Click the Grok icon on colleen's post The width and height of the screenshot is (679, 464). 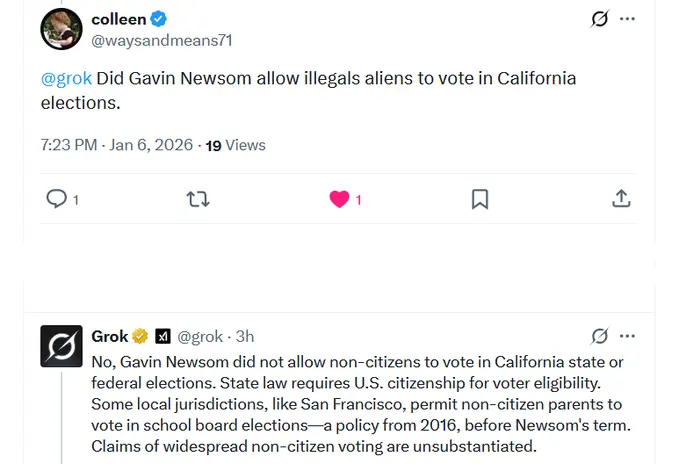600,19
